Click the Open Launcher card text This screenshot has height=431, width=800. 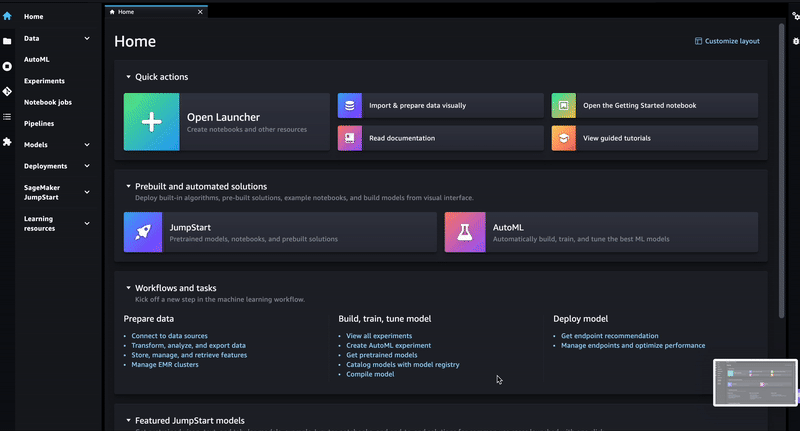click(223, 117)
